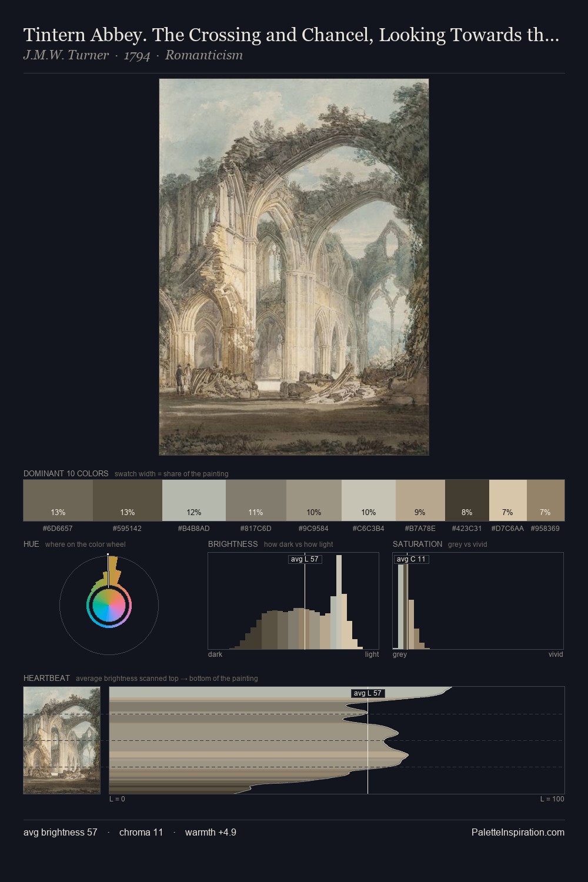Click the 'chroma 11' footer stat

click(x=141, y=832)
